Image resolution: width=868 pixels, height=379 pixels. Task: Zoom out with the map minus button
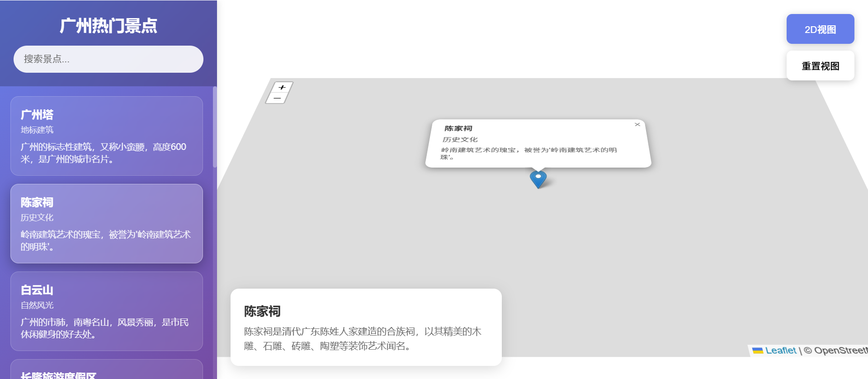pyautogui.click(x=277, y=98)
